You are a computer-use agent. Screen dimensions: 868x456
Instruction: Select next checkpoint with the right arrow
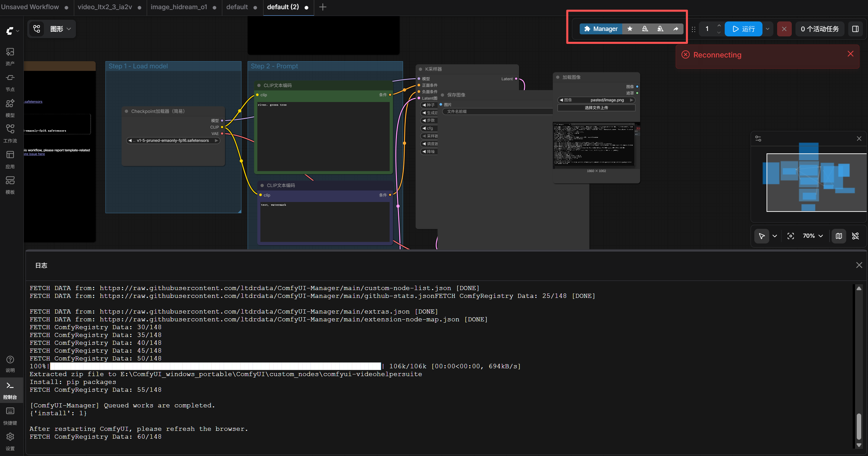216,141
